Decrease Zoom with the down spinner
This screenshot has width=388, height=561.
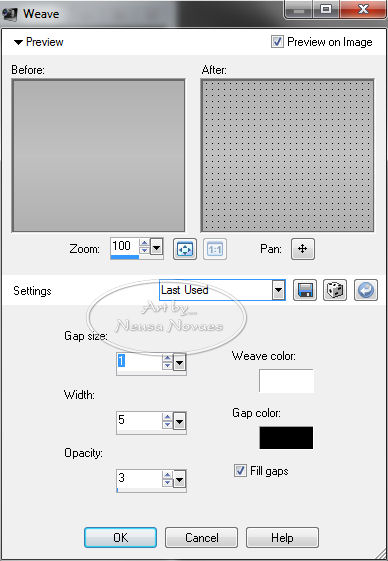[x=144, y=250]
